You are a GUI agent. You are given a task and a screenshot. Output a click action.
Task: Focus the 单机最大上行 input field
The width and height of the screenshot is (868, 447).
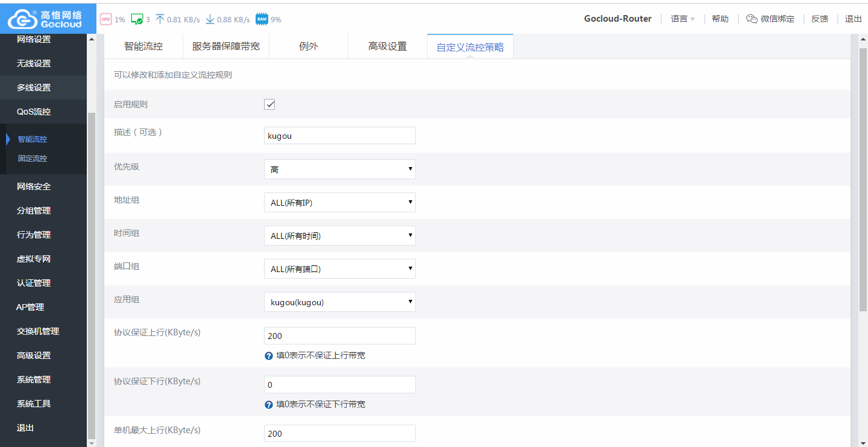[x=340, y=434]
